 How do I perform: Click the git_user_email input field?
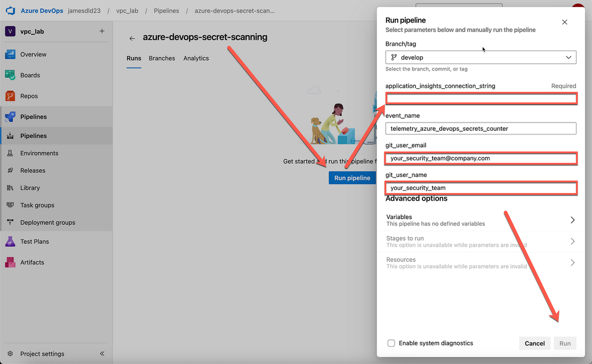[481, 158]
